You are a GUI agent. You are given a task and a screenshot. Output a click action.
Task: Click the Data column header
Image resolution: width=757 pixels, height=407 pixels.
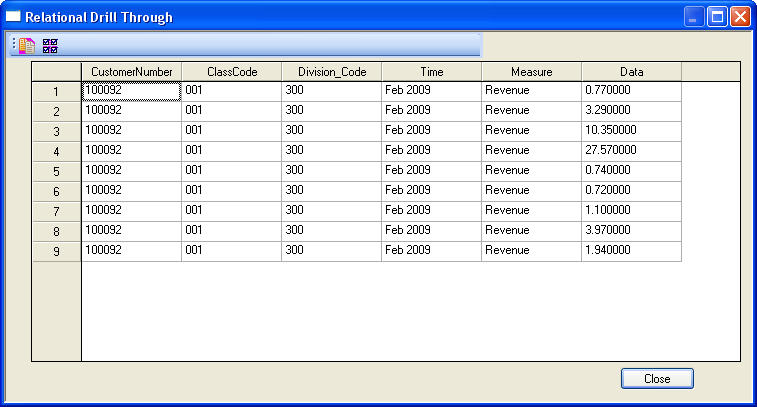[631, 72]
